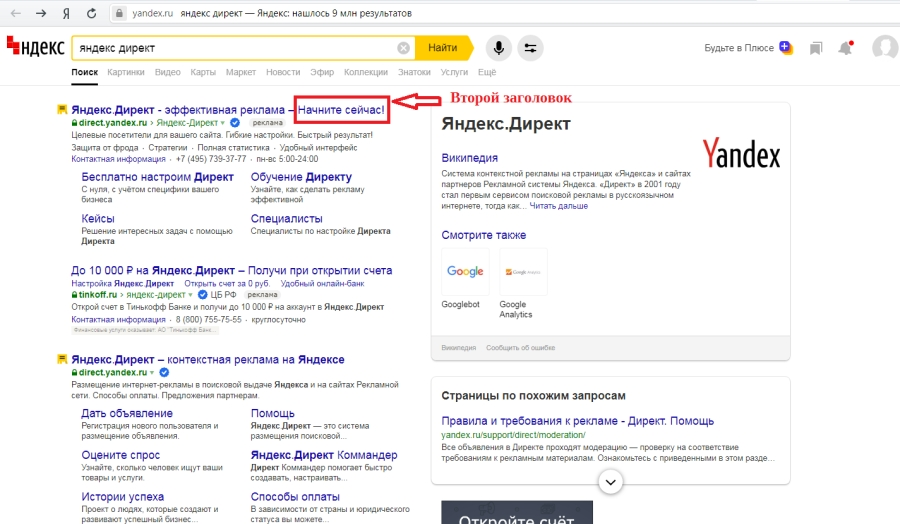This screenshot has height=524, width=900.
Task: Open the dropdown arrow after Яндекс-Директ breadcrumb
Action: [223, 123]
